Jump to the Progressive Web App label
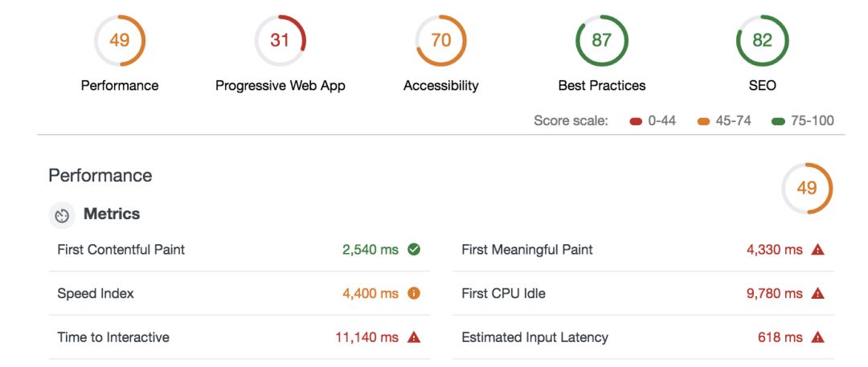 point(280,86)
